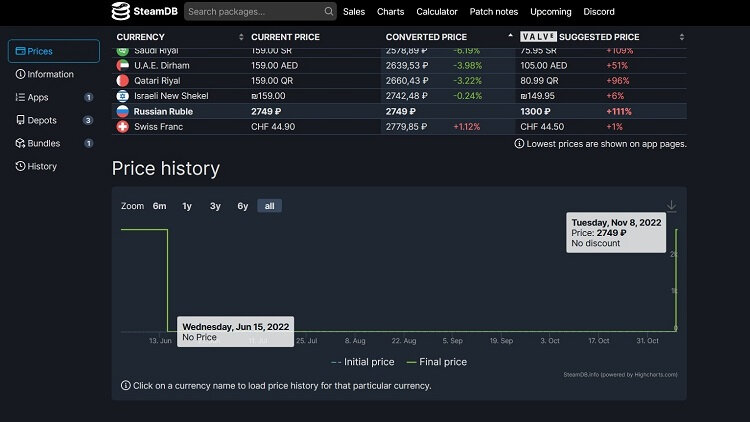Image resolution: width=750 pixels, height=422 pixels.
Task: Open the Sales menu item
Action: click(x=354, y=11)
